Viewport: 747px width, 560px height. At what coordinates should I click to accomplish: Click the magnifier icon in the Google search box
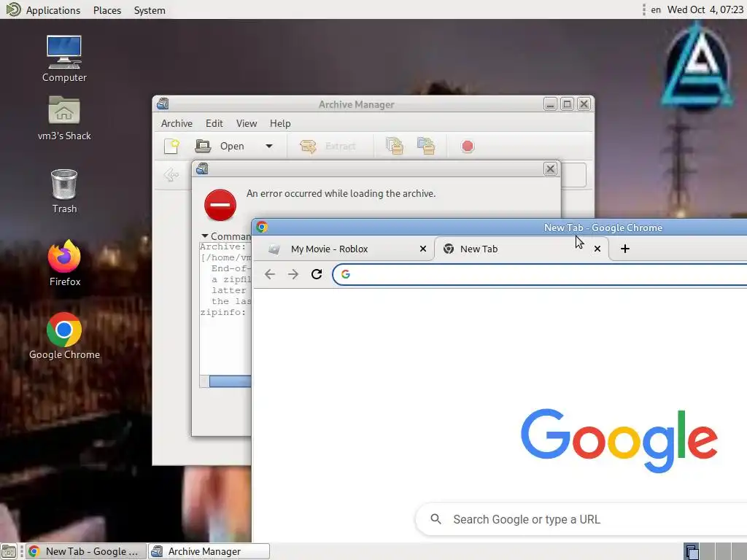coord(436,518)
